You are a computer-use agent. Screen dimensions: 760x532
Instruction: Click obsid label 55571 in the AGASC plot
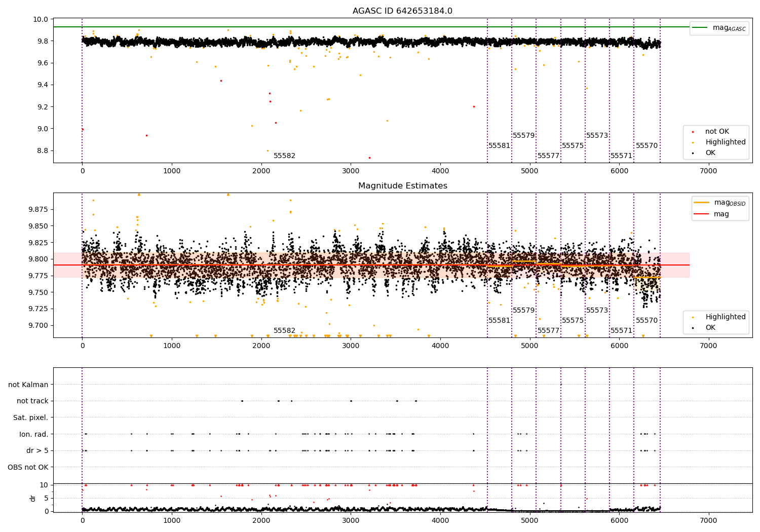[621, 156]
